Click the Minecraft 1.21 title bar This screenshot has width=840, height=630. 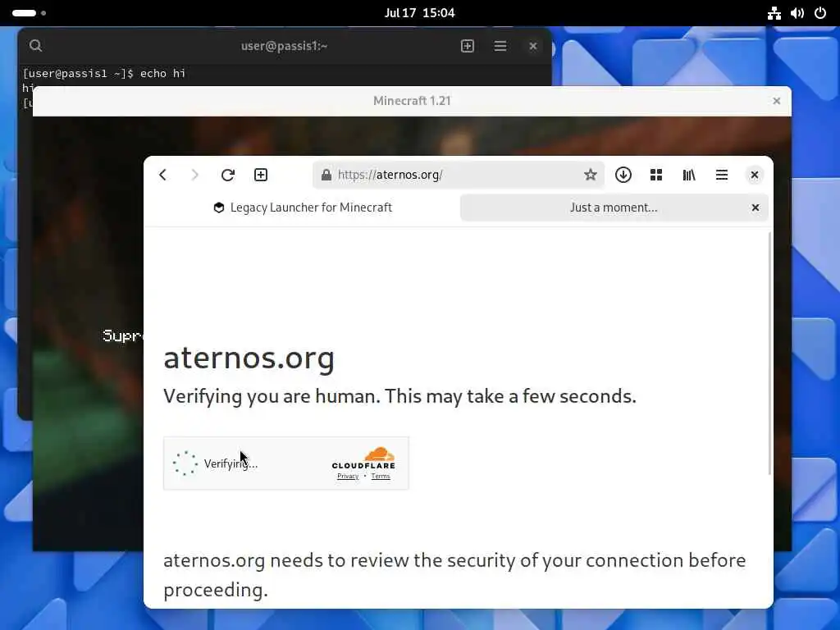(412, 101)
